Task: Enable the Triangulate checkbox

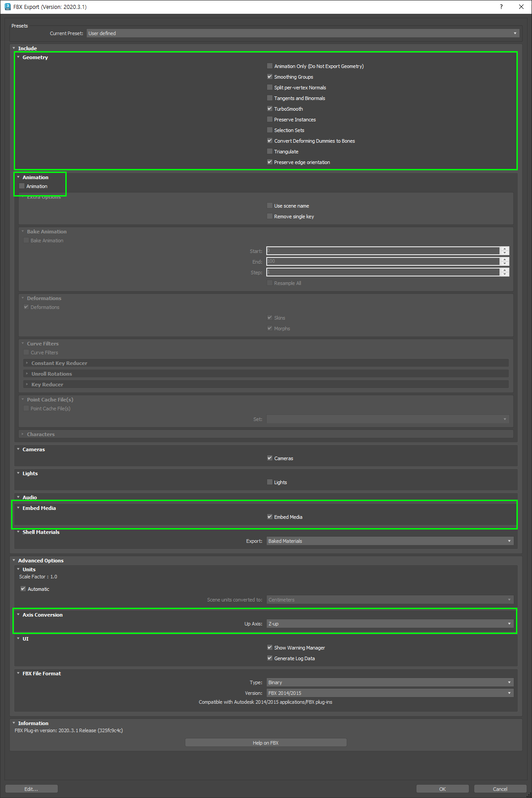Action: point(270,152)
